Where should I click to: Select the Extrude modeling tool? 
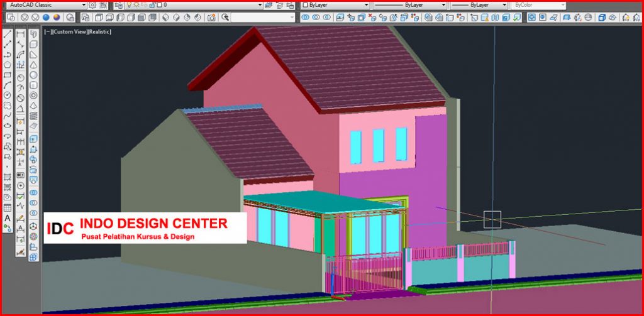(x=34, y=139)
